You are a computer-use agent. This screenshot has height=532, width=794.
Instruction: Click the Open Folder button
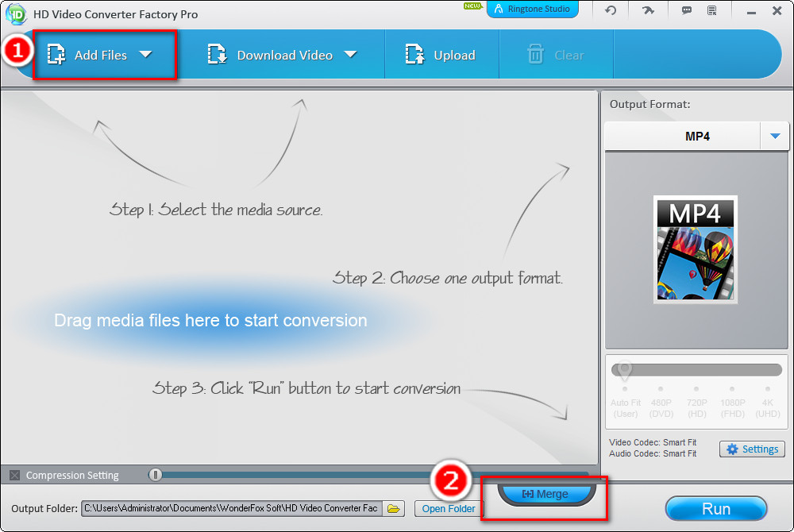[x=449, y=509]
